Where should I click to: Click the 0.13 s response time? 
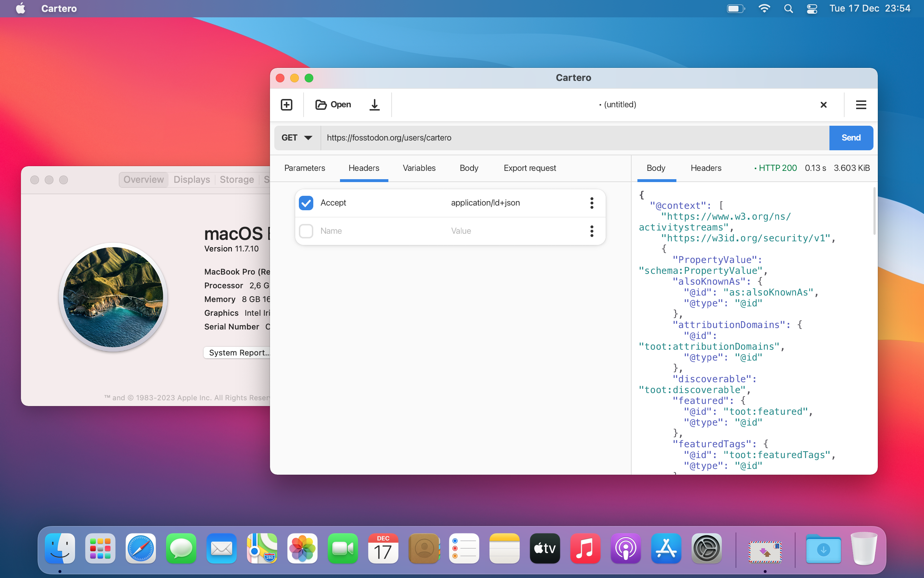point(815,168)
